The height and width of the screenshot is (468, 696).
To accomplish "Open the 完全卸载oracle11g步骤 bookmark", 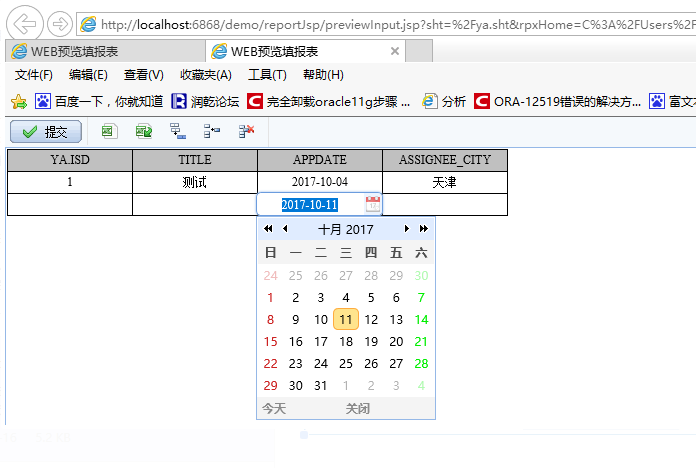I will [x=328, y=102].
